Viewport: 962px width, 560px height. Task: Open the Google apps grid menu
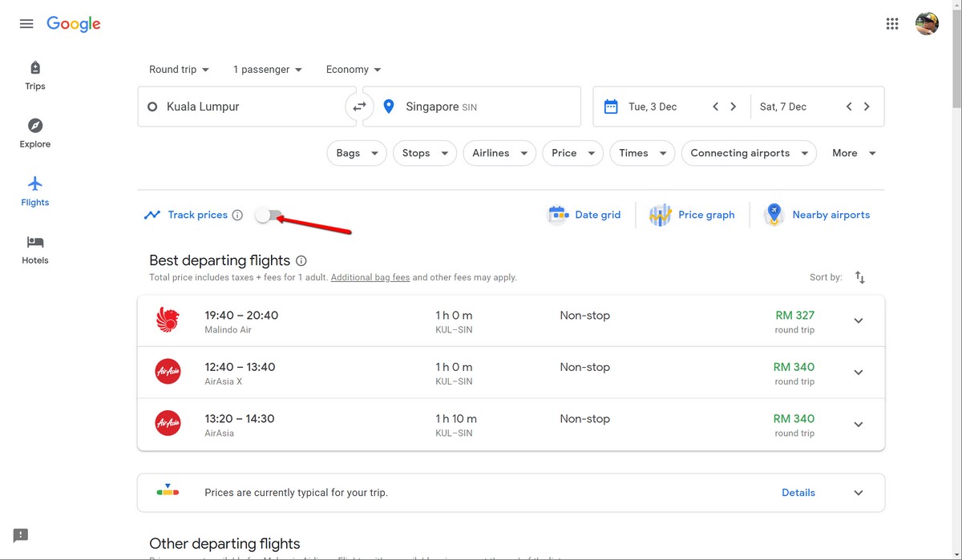891,23
